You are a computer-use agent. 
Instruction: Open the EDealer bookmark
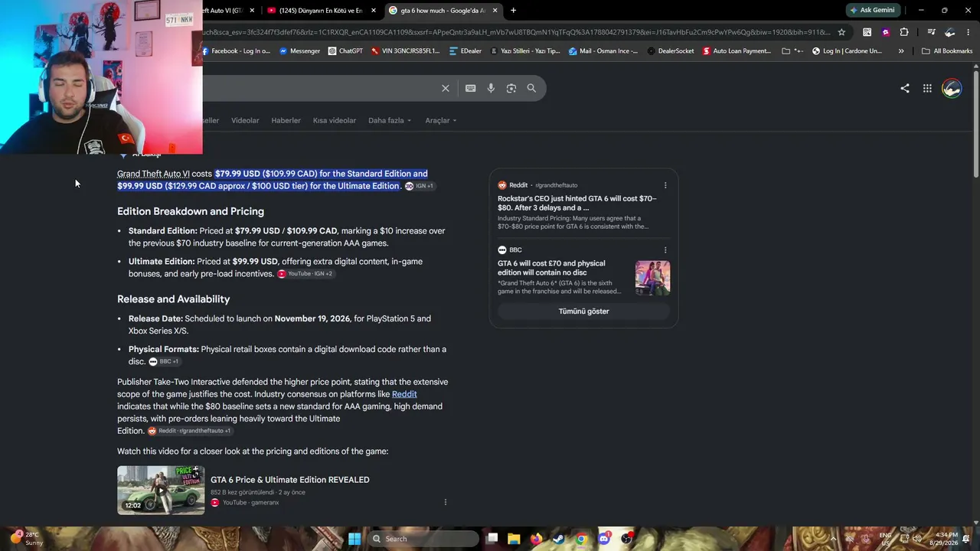pyautogui.click(x=465, y=51)
